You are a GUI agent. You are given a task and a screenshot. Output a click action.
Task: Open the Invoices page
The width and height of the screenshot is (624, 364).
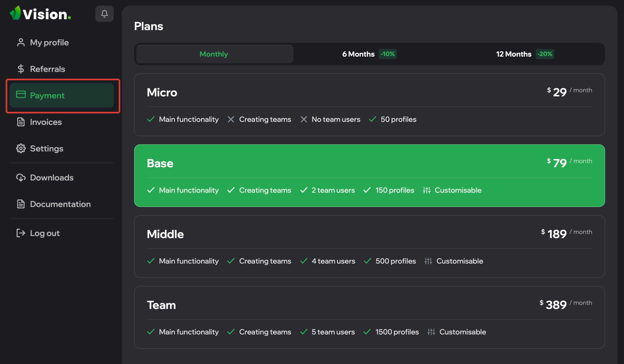point(61,122)
